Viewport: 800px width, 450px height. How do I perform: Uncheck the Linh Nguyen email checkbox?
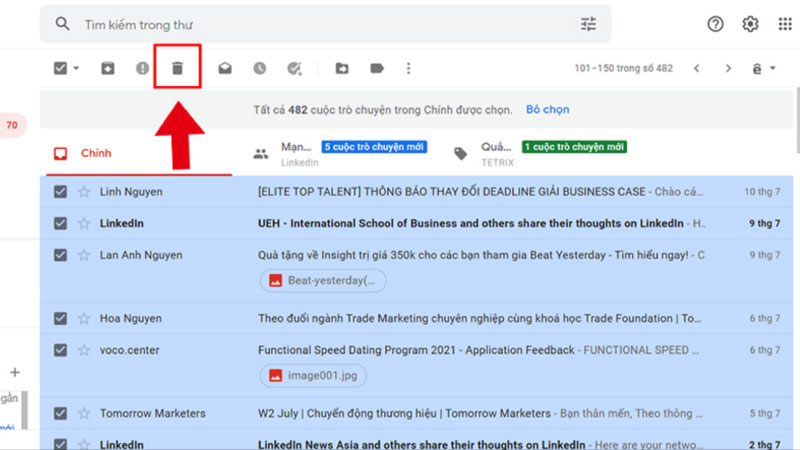click(61, 192)
